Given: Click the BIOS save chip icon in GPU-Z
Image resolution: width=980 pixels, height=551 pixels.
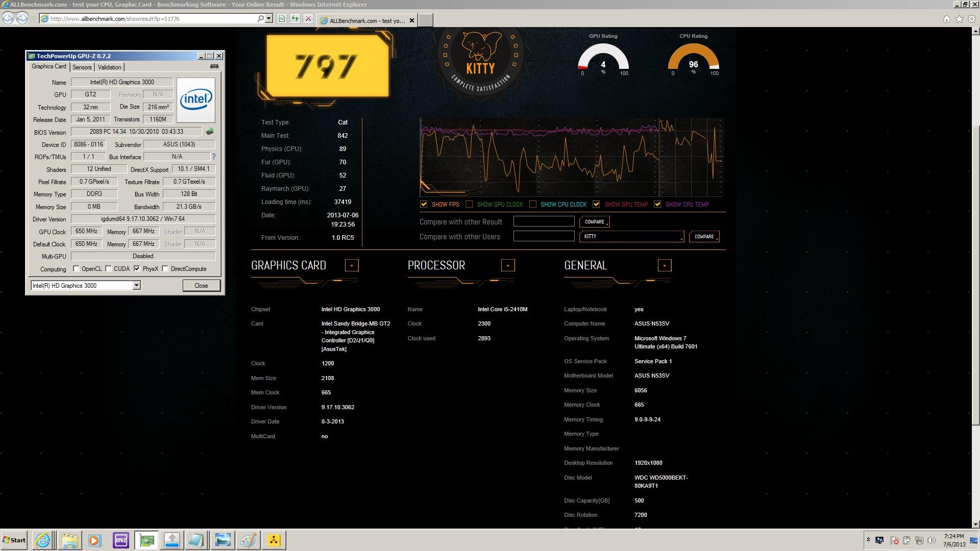Looking at the screenshot, I should [x=210, y=132].
